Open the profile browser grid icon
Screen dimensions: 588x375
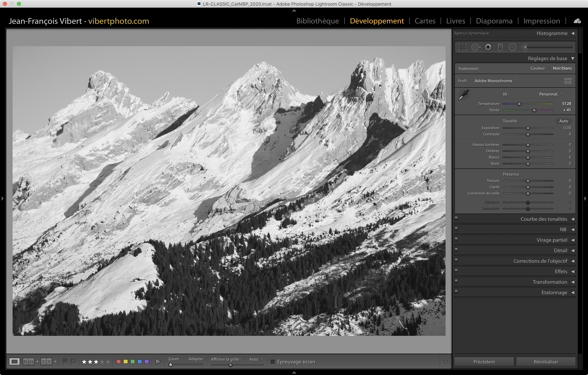point(568,81)
